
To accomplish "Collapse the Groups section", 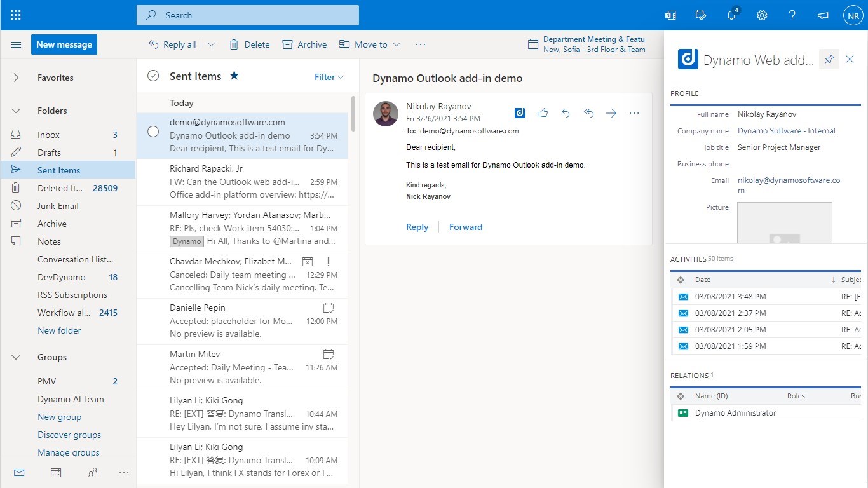I will tap(16, 357).
